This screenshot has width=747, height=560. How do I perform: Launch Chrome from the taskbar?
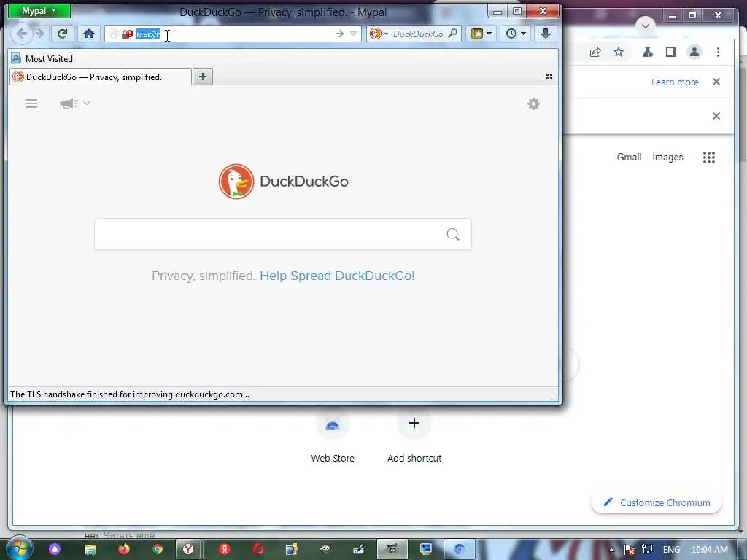click(x=158, y=550)
